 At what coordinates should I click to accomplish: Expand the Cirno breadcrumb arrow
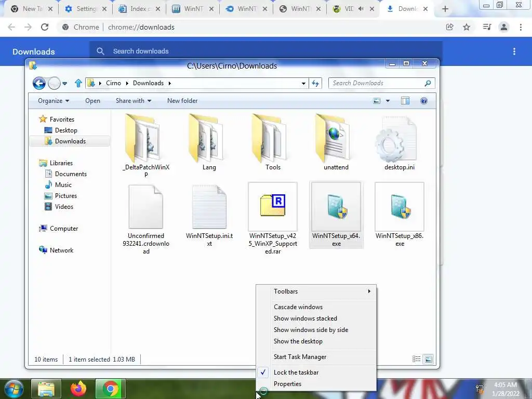pyautogui.click(x=127, y=83)
